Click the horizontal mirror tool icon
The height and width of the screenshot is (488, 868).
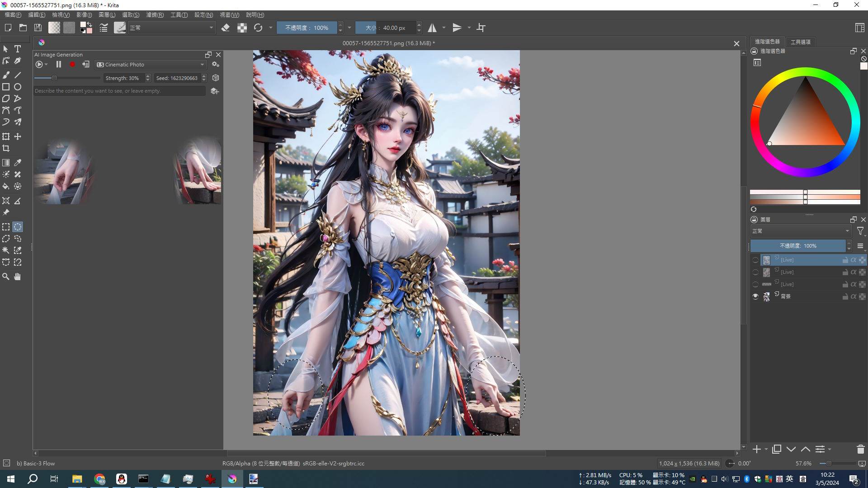coord(432,28)
